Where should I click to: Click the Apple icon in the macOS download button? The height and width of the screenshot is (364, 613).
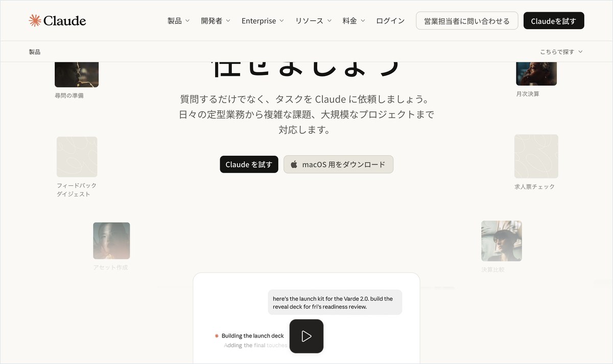[x=294, y=164]
